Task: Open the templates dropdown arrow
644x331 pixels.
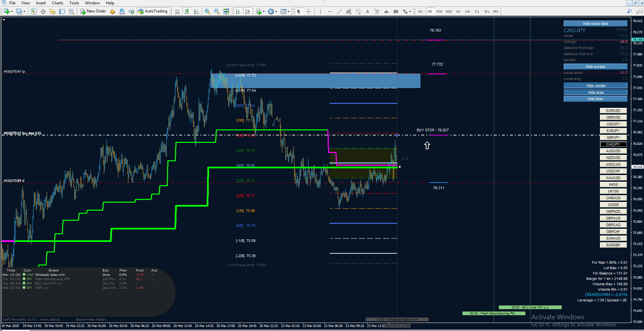Action: (288, 11)
